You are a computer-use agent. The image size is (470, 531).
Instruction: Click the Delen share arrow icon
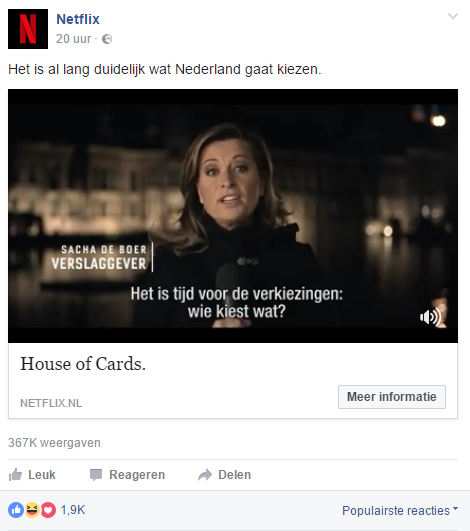coord(205,475)
